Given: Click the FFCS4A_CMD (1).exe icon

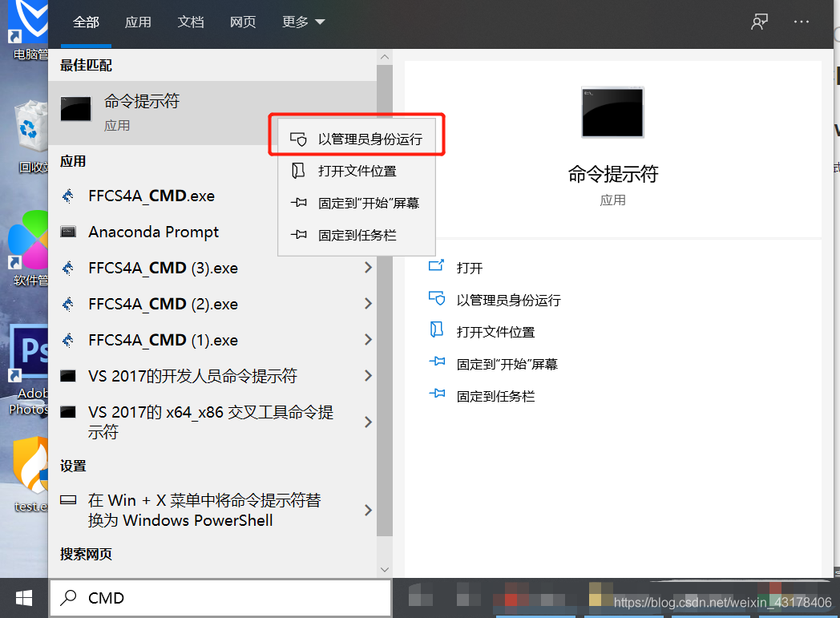Looking at the screenshot, I should click(x=68, y=340).
